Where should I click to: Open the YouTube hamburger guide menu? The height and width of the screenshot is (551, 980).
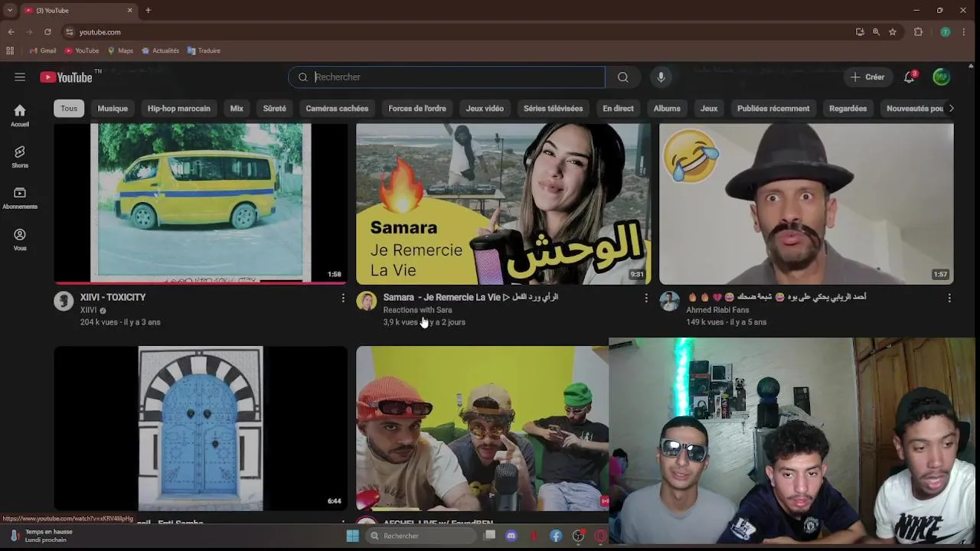[20, 77]
